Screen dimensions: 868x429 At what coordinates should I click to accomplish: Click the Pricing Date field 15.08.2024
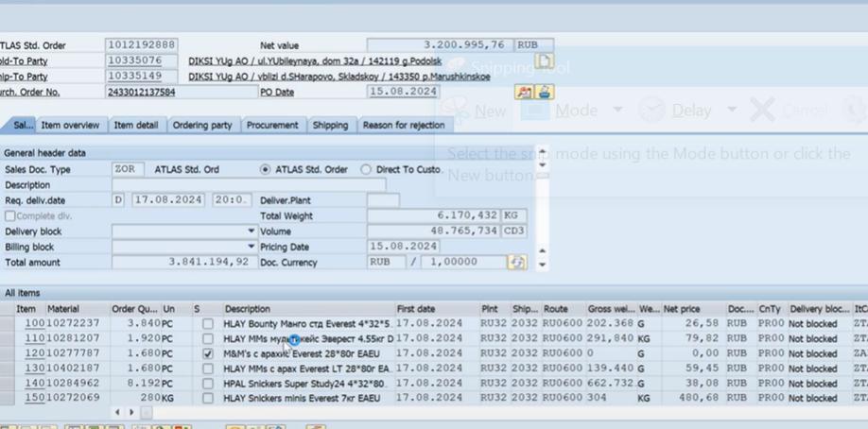[x=403, y=247]
